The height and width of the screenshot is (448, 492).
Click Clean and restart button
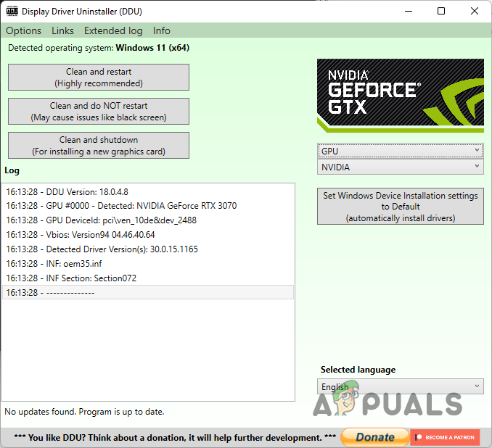99,77
